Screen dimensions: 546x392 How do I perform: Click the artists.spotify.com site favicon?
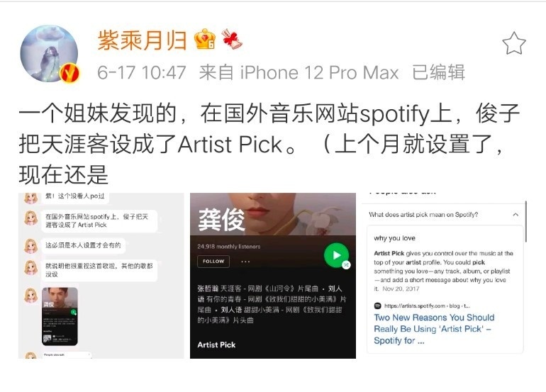pyautogui.click(x=377, y=306)
